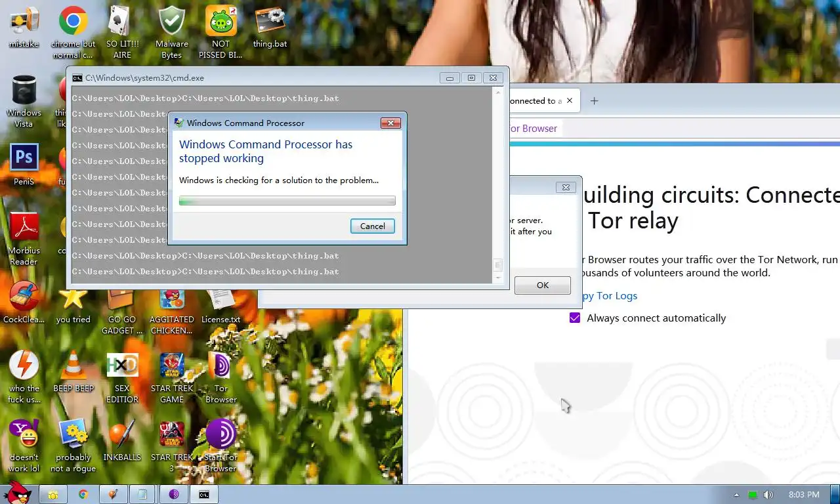Select the Photoshop 'PeniS' desktop icon

(24, 164)
